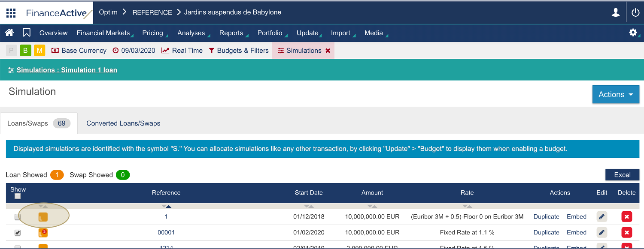This screenshot has height=249, width=644.
Task: Toggle the Show all header checkbox
Action: tap(18, 196)
